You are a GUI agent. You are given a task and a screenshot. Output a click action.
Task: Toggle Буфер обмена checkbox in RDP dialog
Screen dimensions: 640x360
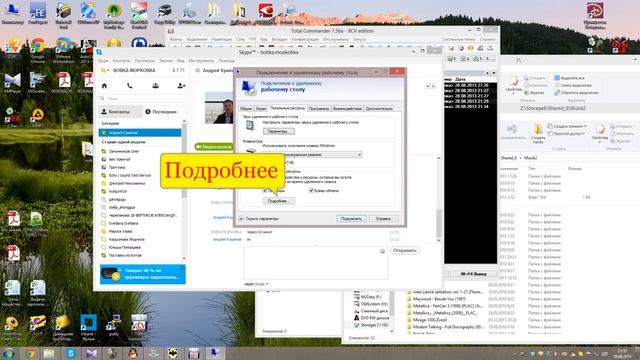pyautogui.click(x=311, y=191)
